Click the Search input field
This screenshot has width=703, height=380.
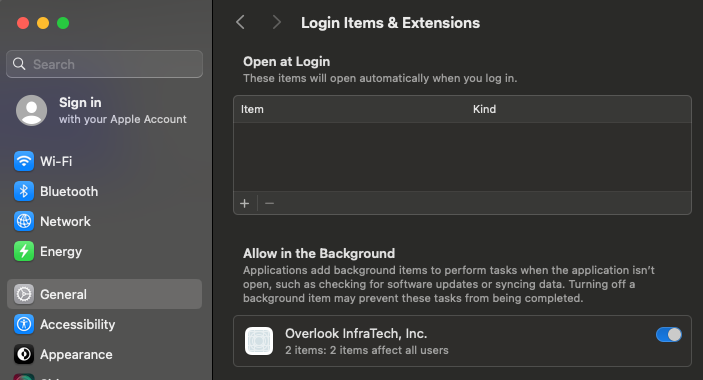click(104, 64)
